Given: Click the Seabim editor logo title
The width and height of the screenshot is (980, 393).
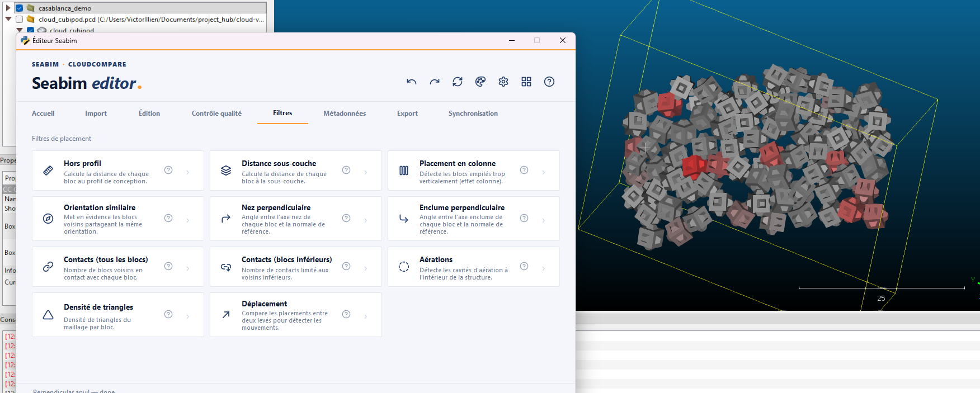Looking at the screenshot, I should [87, 83].
